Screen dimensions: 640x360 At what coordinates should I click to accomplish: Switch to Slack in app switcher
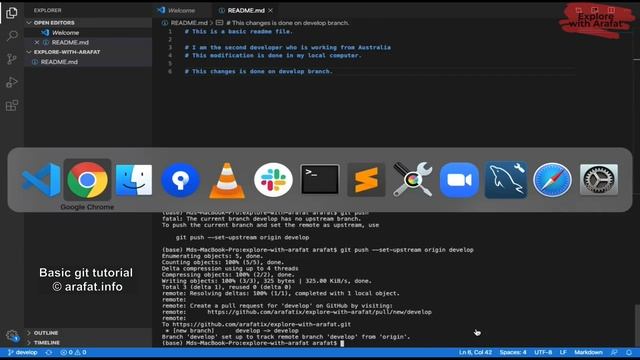273,180
